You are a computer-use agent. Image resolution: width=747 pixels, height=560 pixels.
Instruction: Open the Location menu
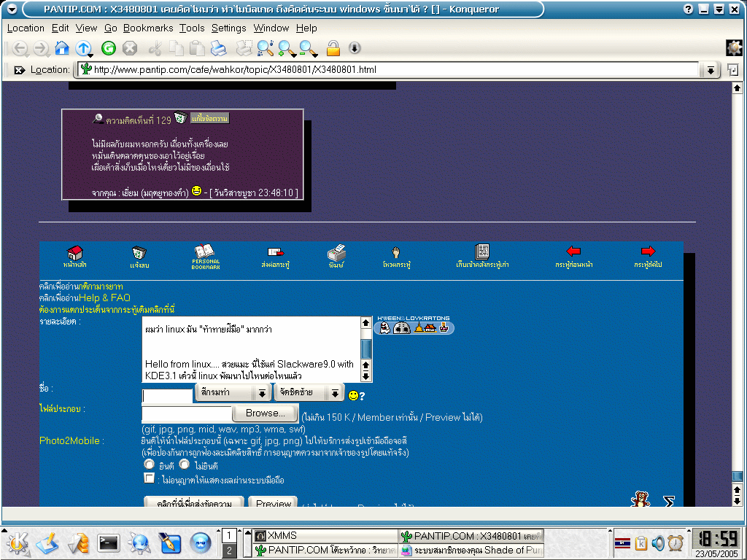pos(26,28)
